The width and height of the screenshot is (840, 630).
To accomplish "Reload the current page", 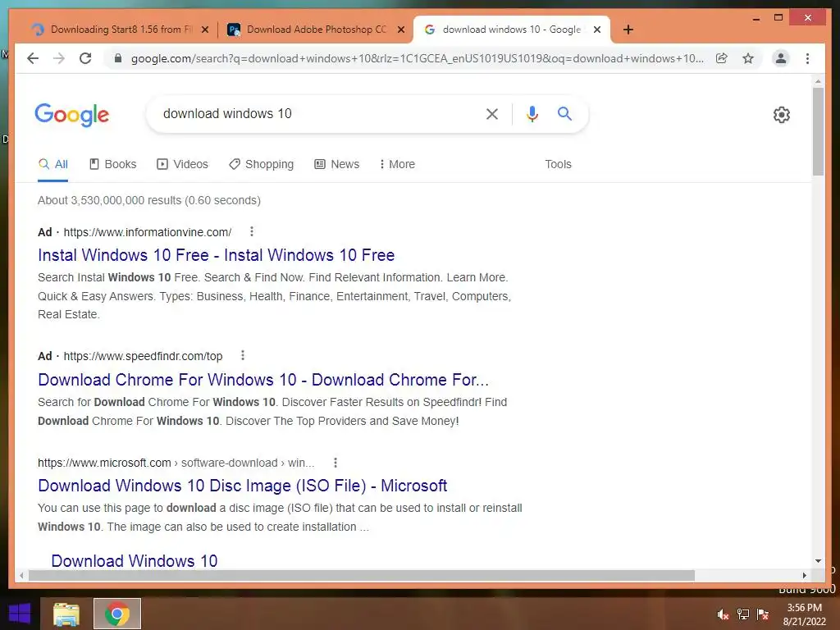I will 85,58.
